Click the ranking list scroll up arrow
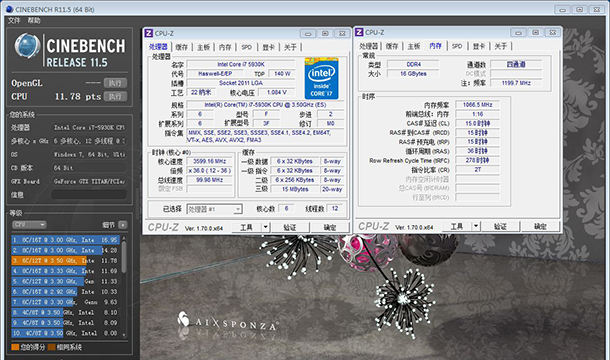610x360 pixels. [124, 237]
